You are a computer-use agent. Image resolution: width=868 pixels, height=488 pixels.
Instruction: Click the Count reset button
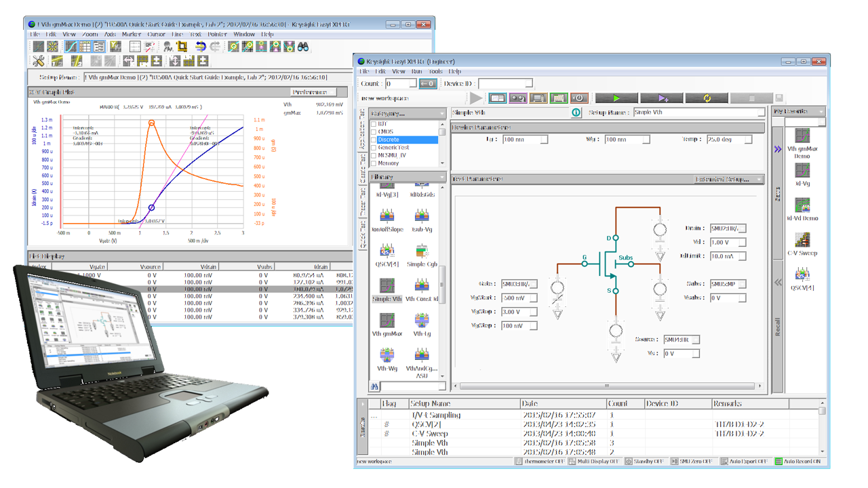tap(427, 84)
